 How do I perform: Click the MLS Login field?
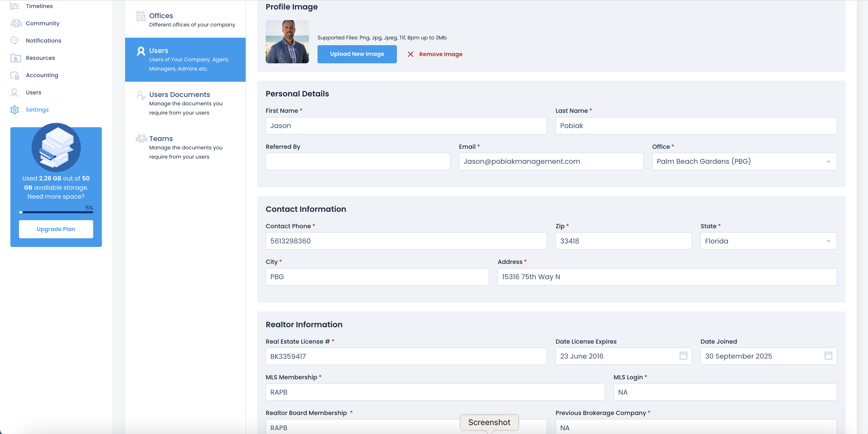pyautogui.click(x=725, y=392)
